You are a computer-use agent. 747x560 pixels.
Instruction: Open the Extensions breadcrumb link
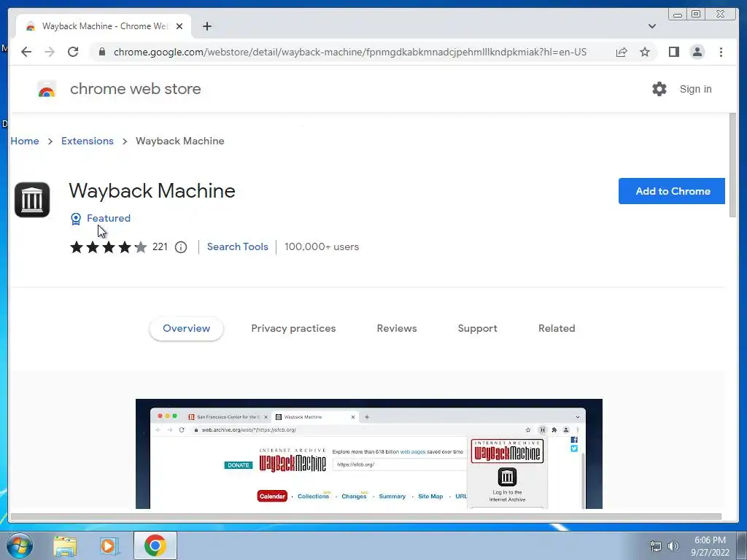pyautogui.click(x=88, y=141)
